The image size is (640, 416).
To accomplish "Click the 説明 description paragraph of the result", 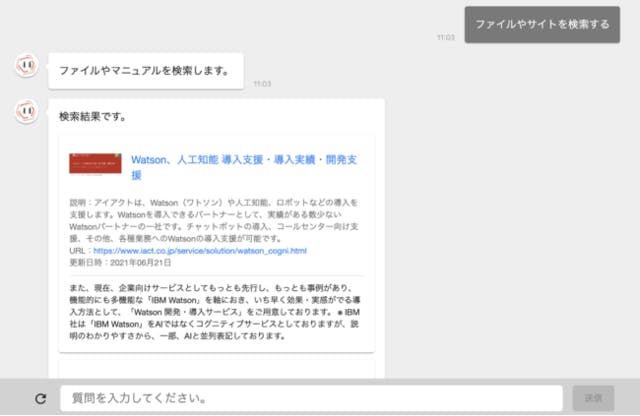I will [x=214, y=220].
